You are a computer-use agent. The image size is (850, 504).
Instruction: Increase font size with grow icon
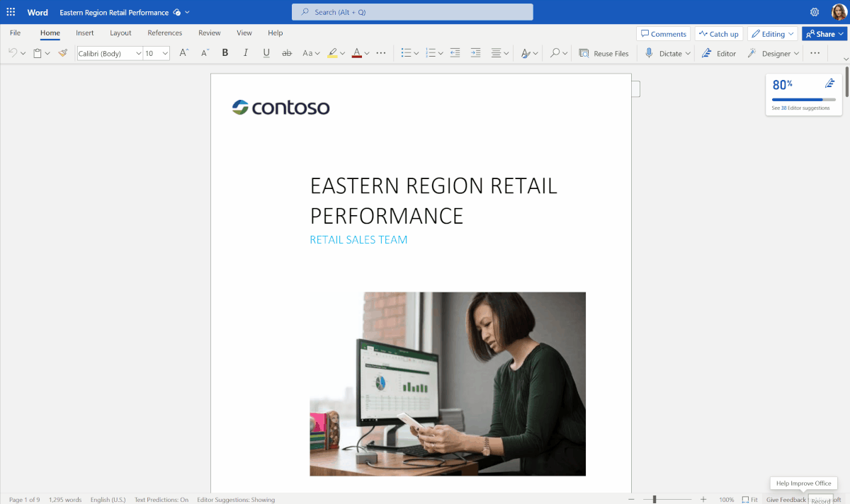tap(183, 53)
